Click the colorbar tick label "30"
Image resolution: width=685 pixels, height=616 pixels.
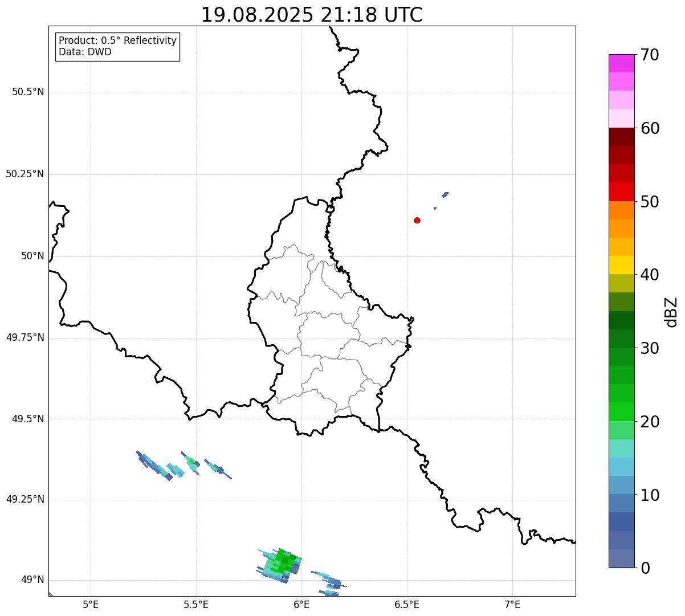tap(650, 348)
